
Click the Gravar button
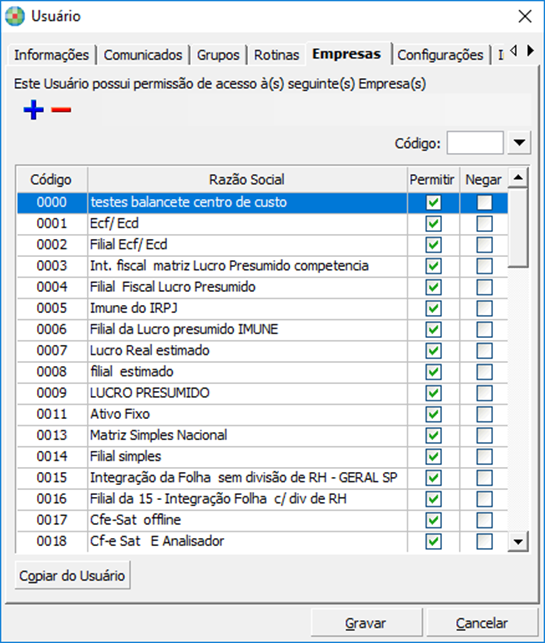pos(366,623)
